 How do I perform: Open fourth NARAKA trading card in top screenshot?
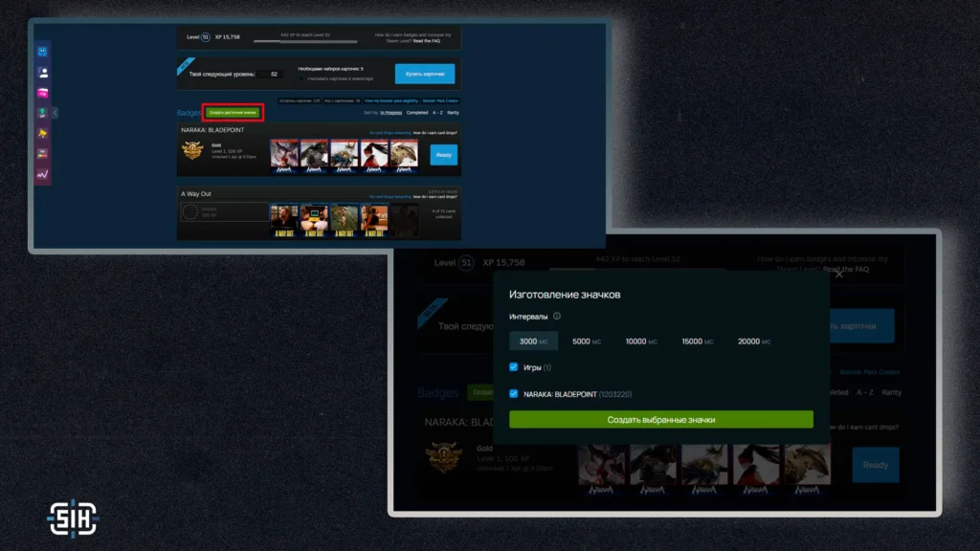pyautogui.click(x=374, y=156)
